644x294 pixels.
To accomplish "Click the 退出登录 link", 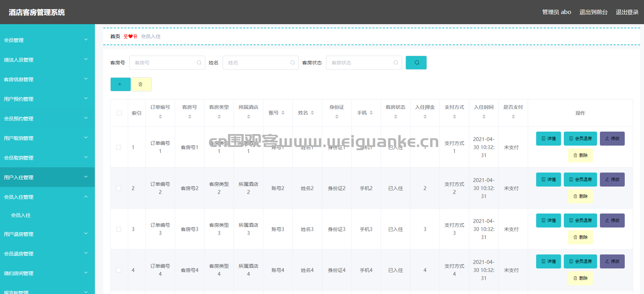I will click(627, 12).
